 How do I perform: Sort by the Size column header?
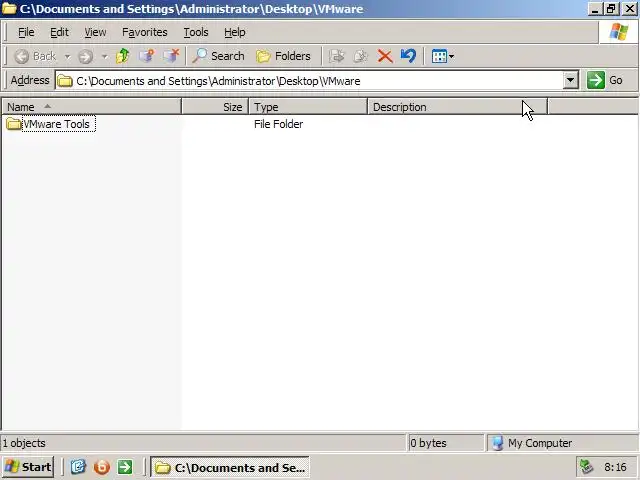point(215,107)
